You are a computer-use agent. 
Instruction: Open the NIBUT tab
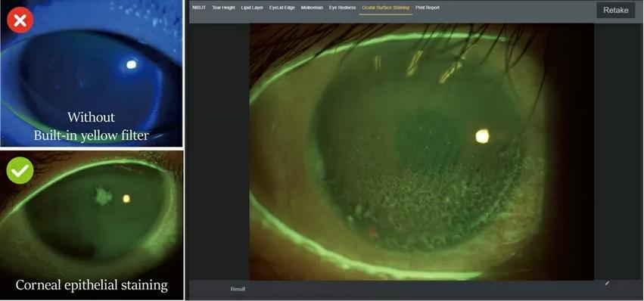pos(199,8)
